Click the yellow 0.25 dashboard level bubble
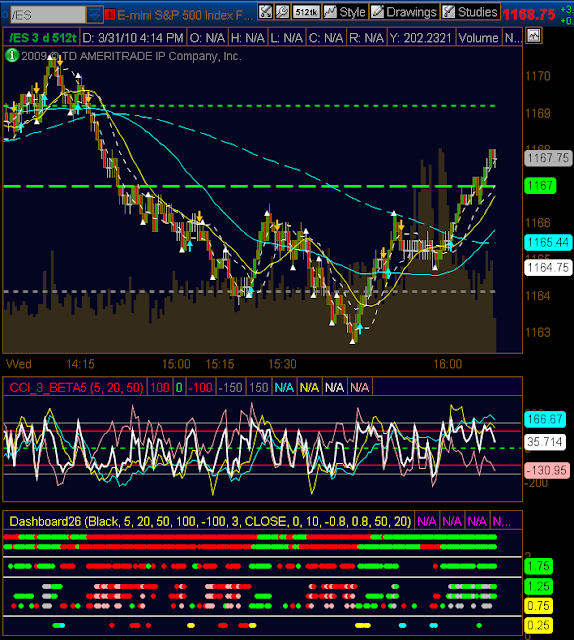Viewport: 574px width, 640px height. click(538, 625)
